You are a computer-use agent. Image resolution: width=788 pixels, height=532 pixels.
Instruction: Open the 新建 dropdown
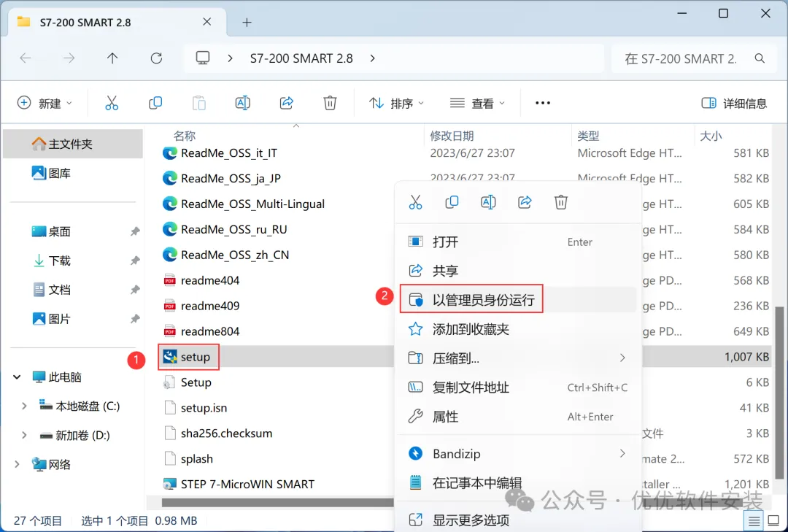coord(45,103)
